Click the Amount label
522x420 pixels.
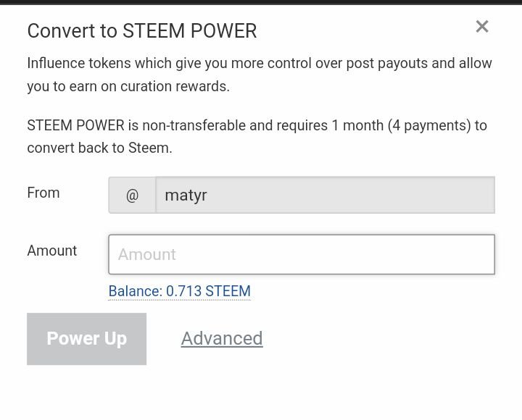[x=52, y=251]
